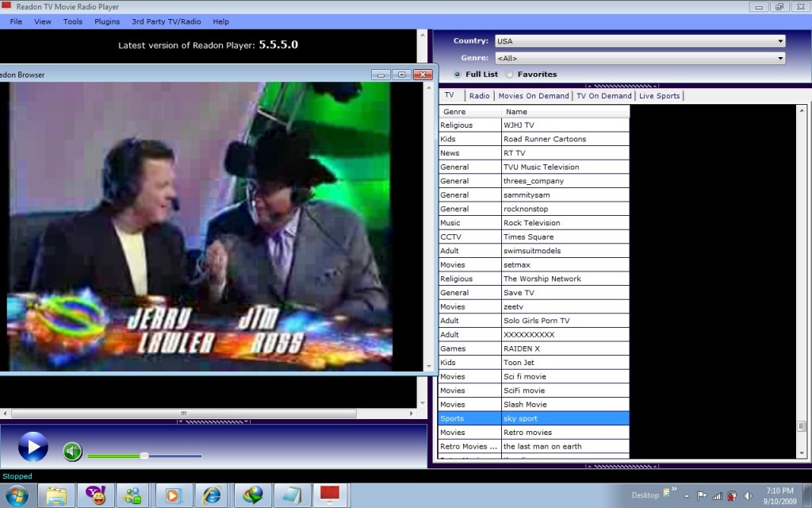Click the Windows Start orb
The image size is (812, 508).
click(16, 495)
